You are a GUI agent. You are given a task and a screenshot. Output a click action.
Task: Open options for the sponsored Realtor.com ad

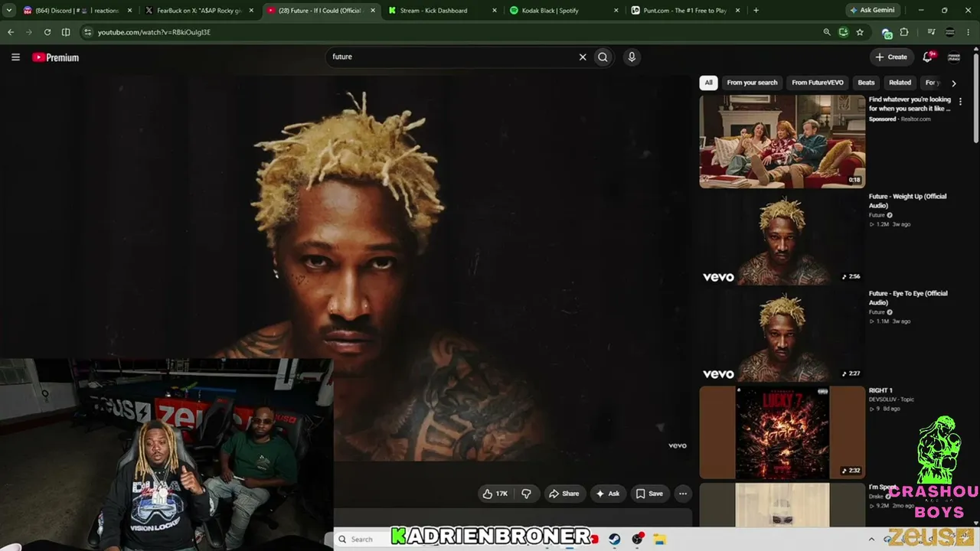960,102
